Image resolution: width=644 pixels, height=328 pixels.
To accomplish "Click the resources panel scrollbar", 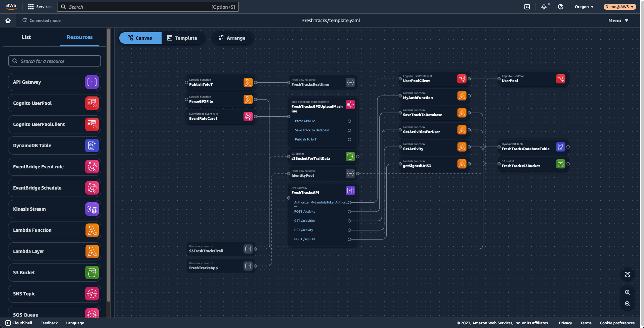I will tap(109, 165).
